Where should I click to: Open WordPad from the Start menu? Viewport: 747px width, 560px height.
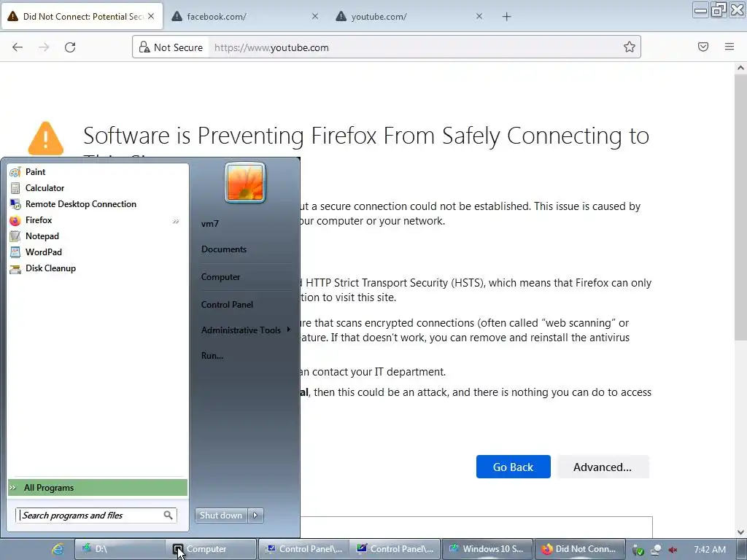click(98, 252)
